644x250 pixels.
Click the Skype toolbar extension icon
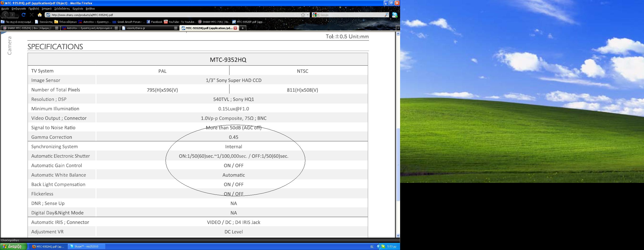point(395,15)
